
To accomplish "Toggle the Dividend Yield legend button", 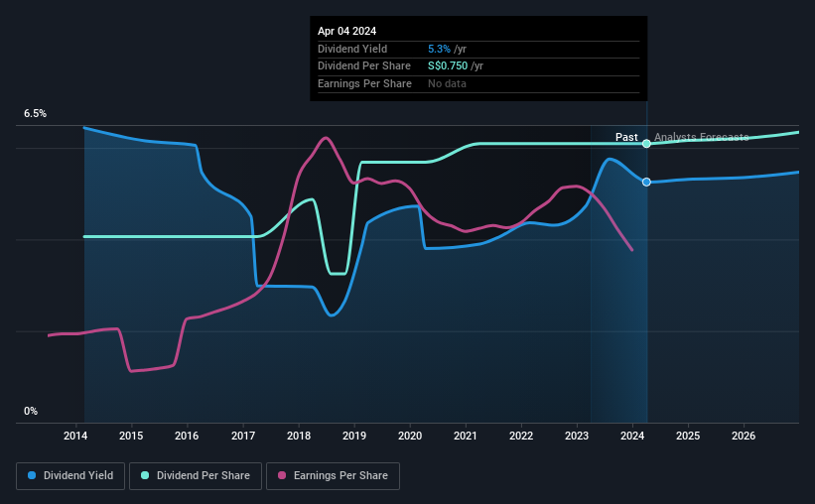I will [x=70, y=476].
